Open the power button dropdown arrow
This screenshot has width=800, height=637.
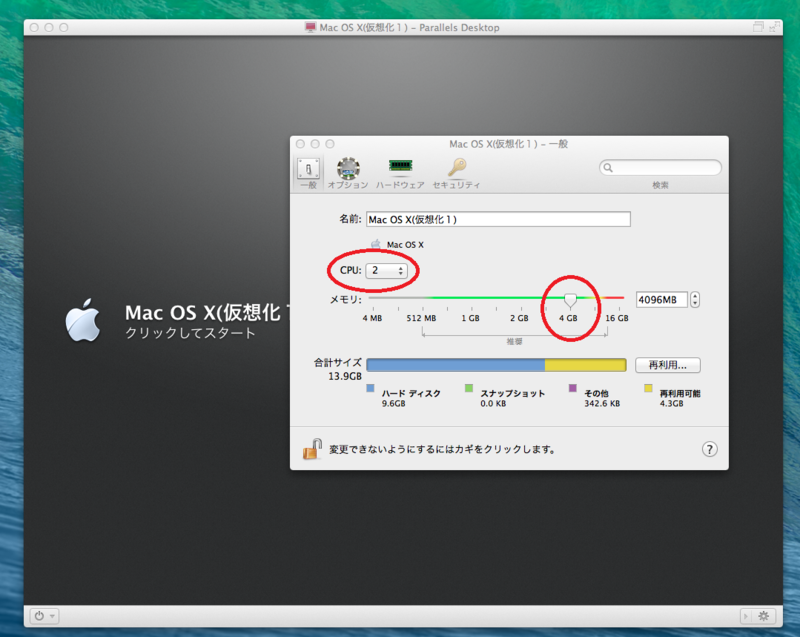pyautogui.click(x=54, y=616)
